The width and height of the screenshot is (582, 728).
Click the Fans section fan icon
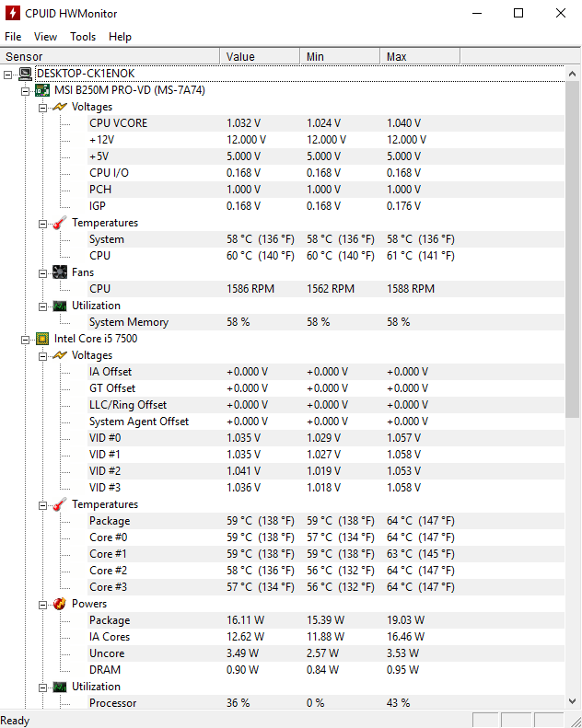[x=60, y=272]
